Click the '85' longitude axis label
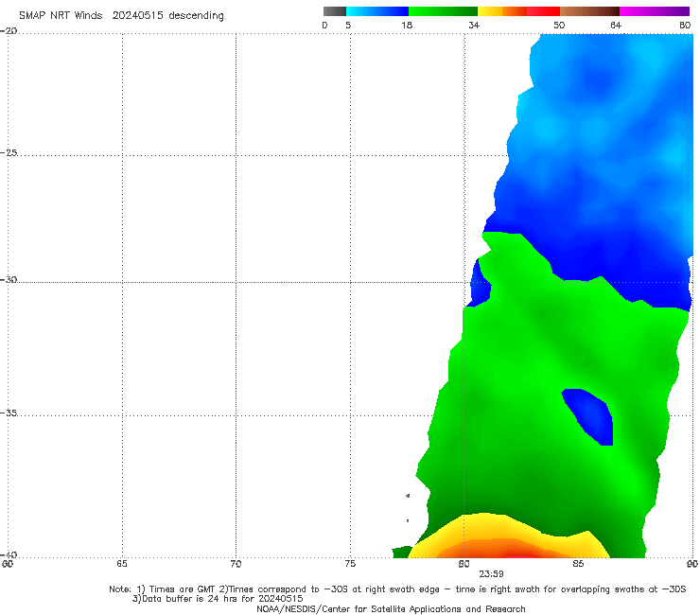Viewport: 700px width, 615px height. 578,564
